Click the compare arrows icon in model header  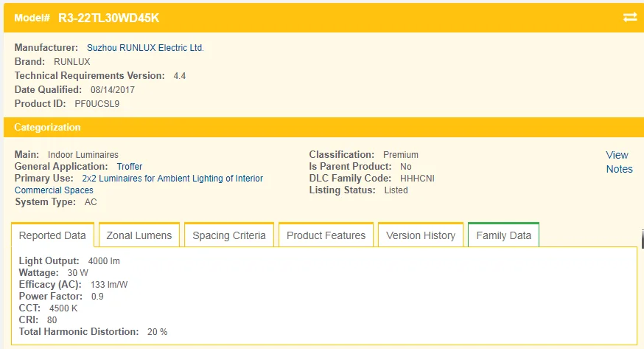point(629,17)
